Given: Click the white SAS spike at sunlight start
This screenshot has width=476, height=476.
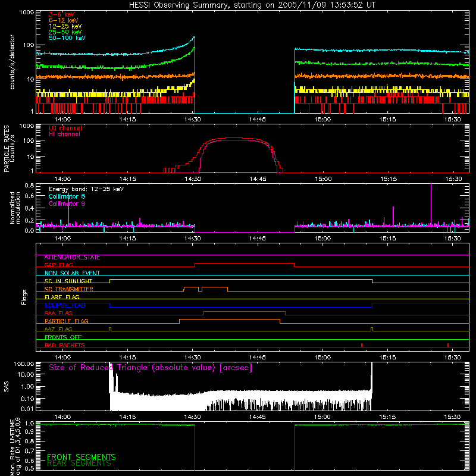Looking at the screenshot, I should 111,378.
